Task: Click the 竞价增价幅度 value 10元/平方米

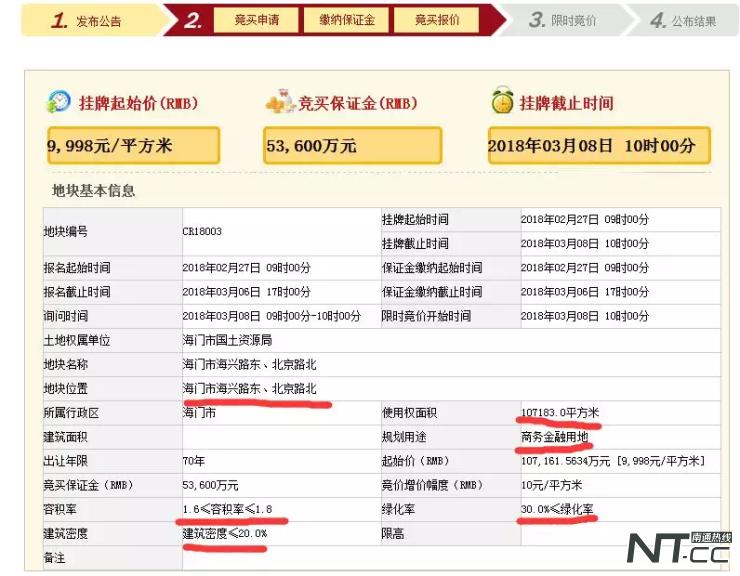Action: (551, 485)
